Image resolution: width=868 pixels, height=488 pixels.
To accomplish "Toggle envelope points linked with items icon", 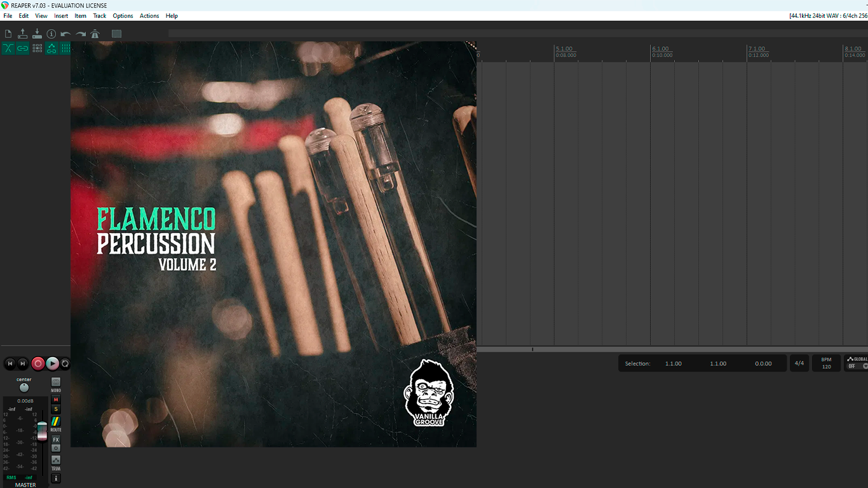I will click(x=51, y=48).
